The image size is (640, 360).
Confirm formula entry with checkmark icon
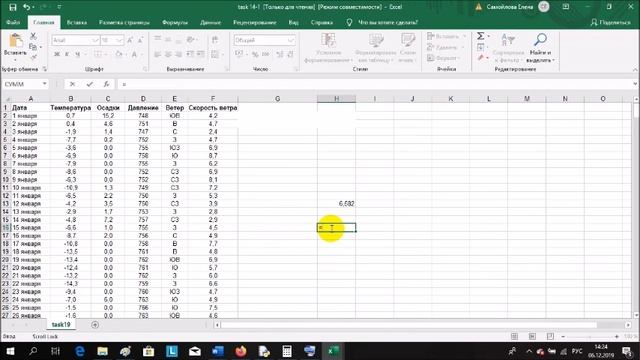90,84
